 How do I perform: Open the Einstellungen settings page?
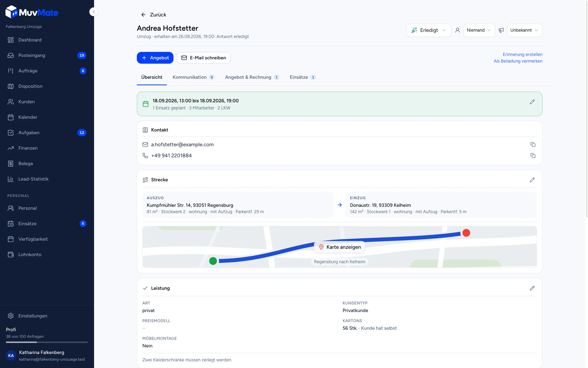pyautogui.click(x=47, y=316)
